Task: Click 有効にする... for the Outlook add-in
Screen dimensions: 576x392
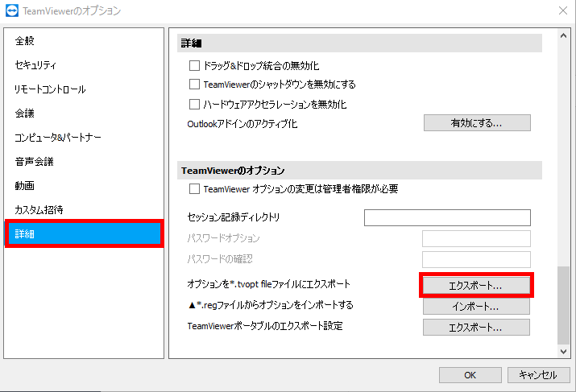Action: point(477,123)
